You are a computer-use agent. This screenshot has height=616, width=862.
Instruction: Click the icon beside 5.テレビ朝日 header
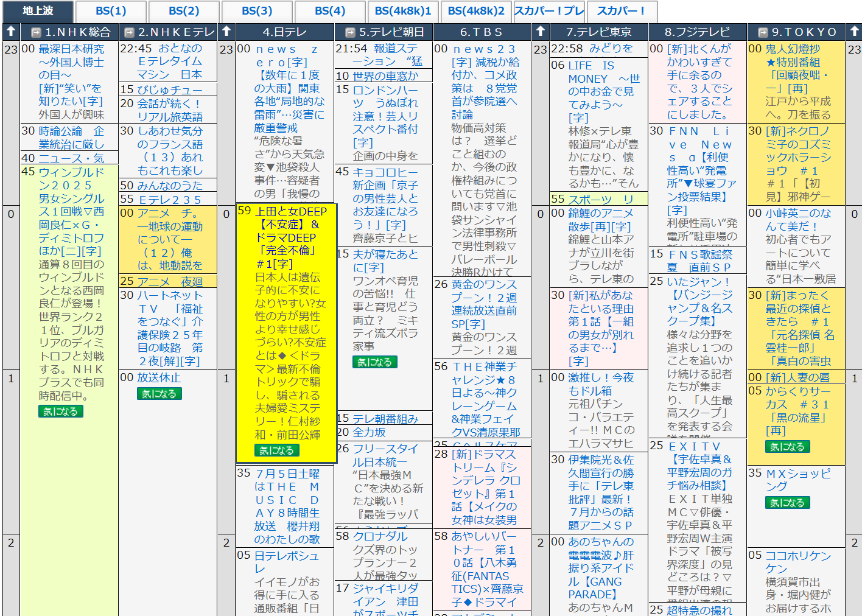(350, 32)
